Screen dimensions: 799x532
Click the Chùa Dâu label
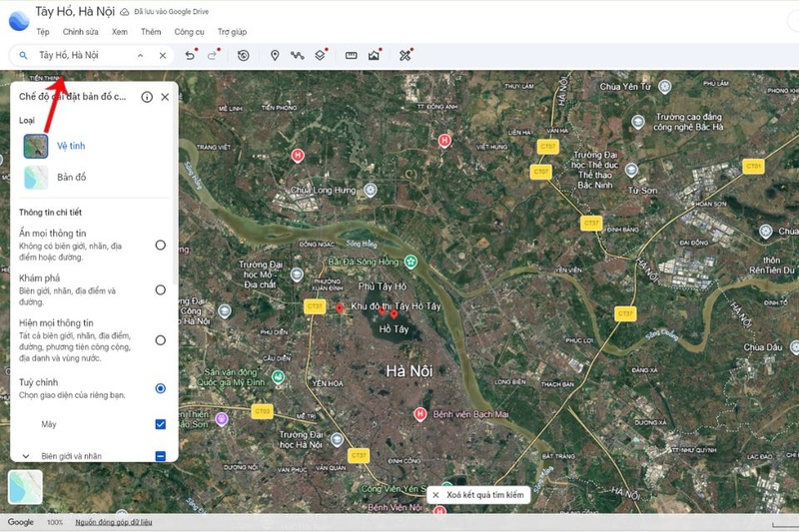tap(762, 347)
